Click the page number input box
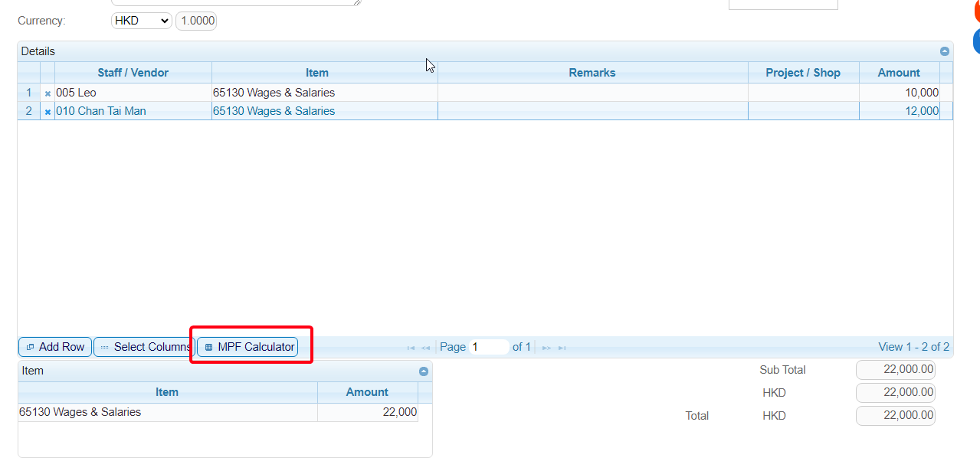This screenshot has width=980, height=471. (x=489, y=347)
